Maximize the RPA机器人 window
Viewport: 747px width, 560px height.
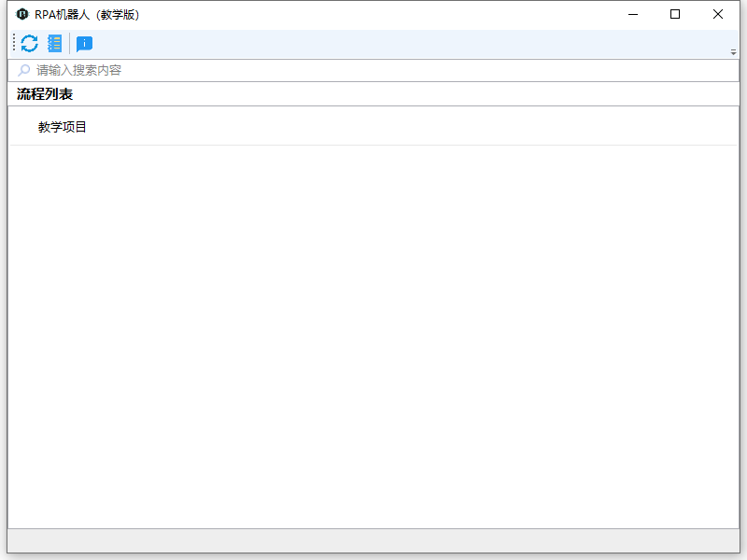(675, 14)
